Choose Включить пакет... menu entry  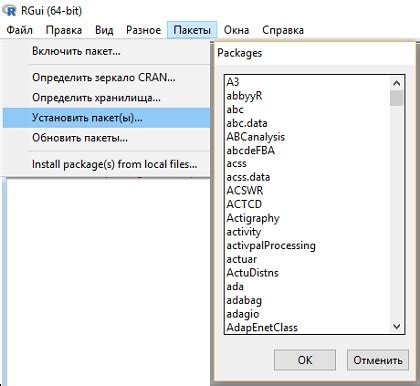tap(107, 51)
